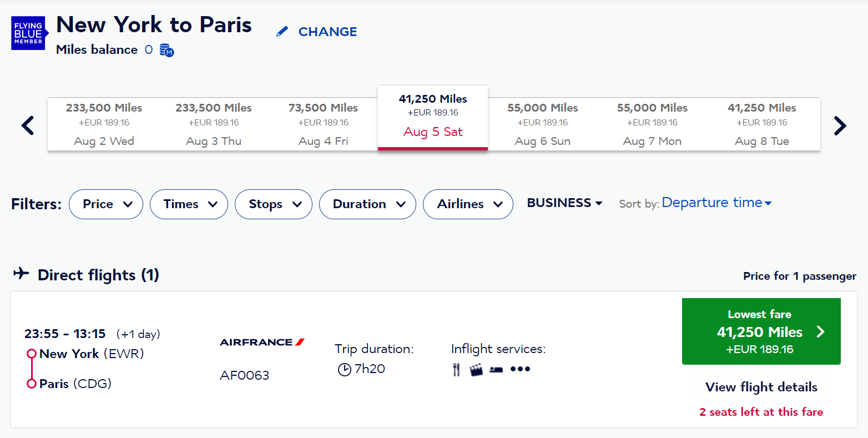Image resolution: width=868 pixels, height=438 pixels.
Task: Open View flight details
Action: tap(761, 387)
